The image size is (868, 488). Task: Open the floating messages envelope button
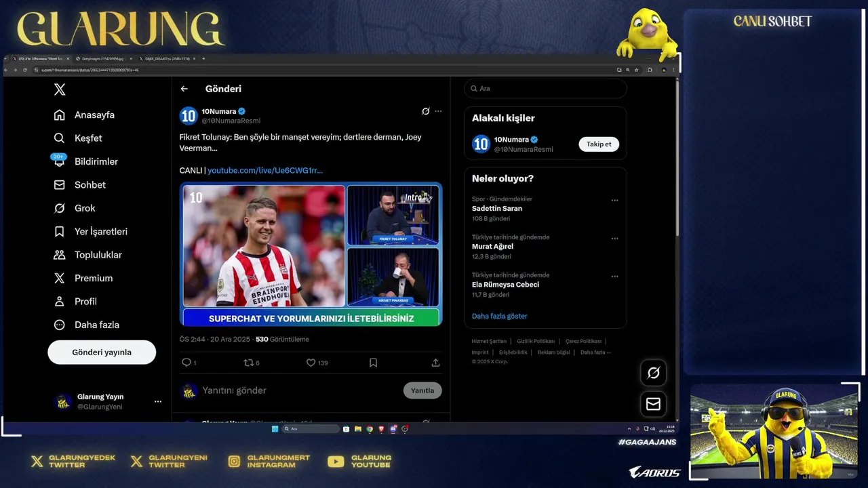click(653, 404)
